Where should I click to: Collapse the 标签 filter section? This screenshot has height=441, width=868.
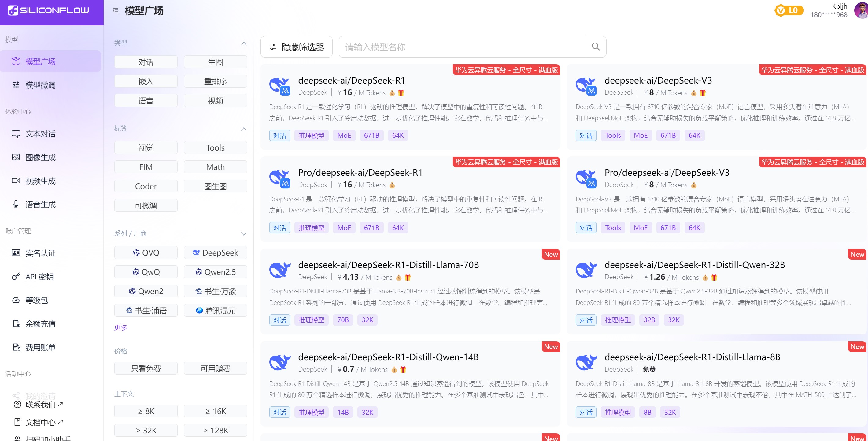(x=244, y=129)
